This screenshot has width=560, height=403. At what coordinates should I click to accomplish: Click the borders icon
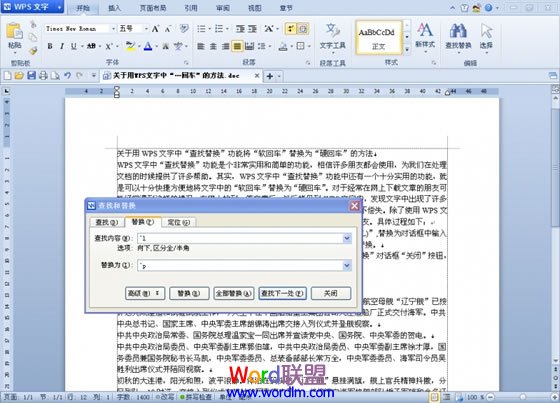(x=301, y=46)
